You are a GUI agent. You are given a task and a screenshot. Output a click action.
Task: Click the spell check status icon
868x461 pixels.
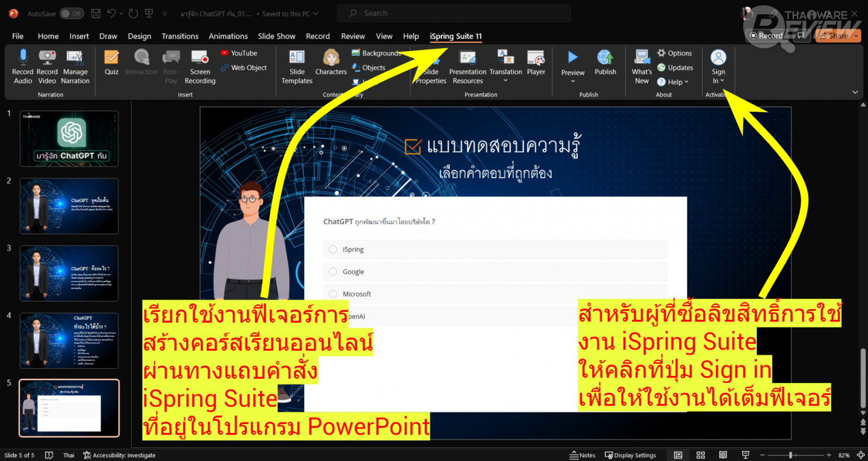pyautogui.click(x=49, y=455)
